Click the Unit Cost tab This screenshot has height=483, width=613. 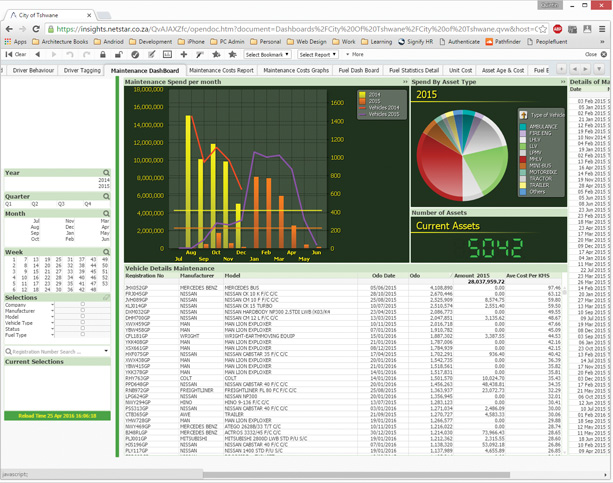[x=461, y=70]
